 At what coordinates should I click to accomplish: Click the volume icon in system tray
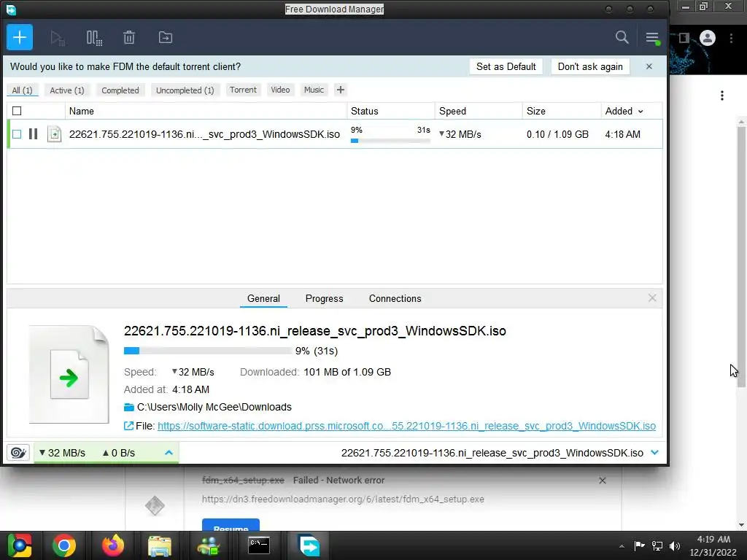coord(675,546)
